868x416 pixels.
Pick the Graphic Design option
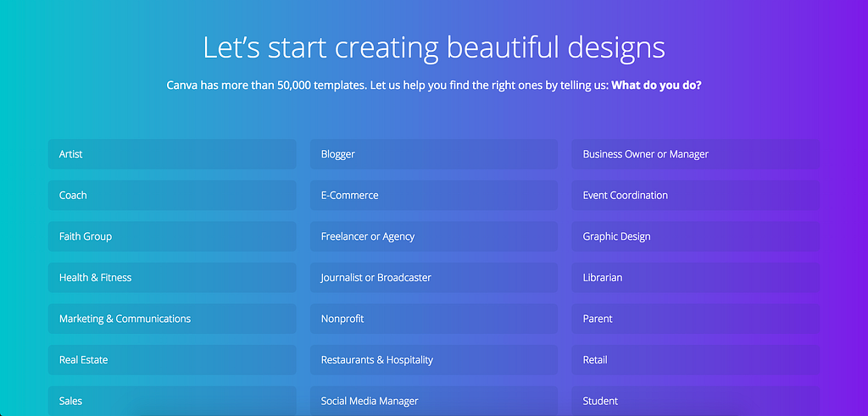click(696, 236)
